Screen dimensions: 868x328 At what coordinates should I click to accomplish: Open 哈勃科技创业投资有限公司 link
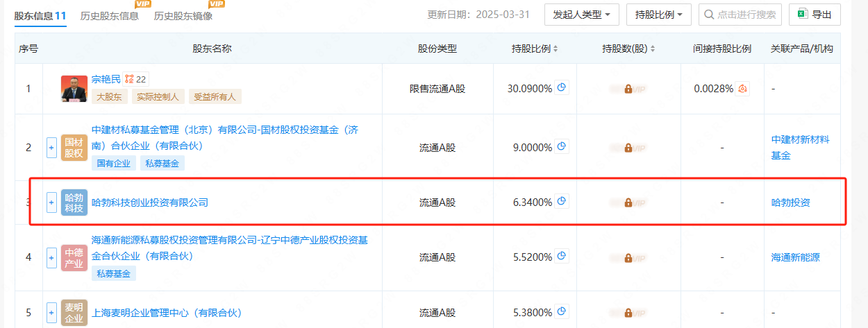(x=150, y=202)
